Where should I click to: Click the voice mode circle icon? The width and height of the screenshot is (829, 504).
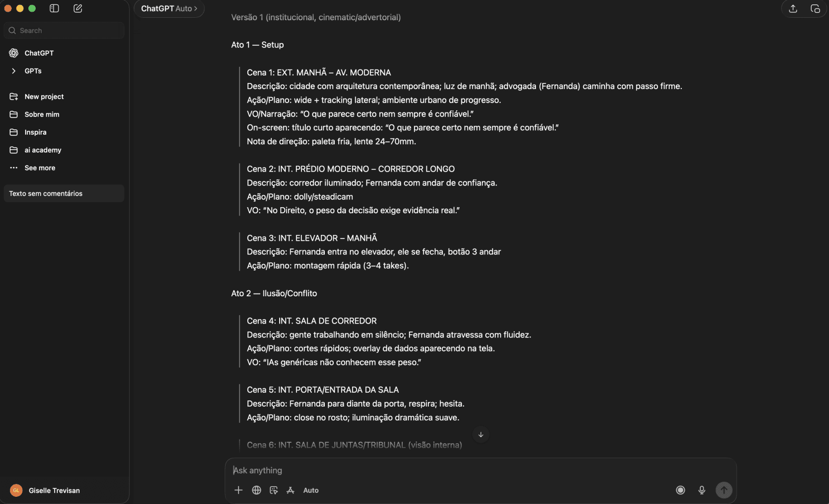click(x=680, y=490)
